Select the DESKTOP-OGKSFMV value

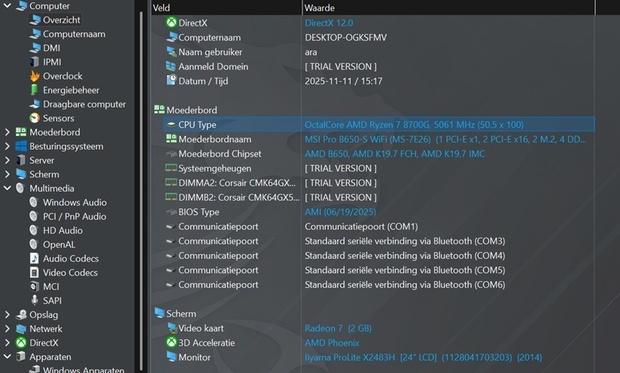pyautogui.click(x=346, y=38)
